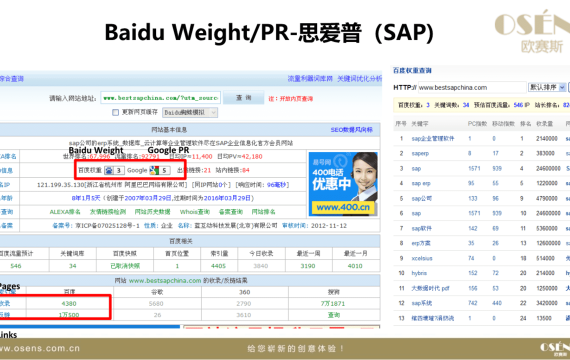570x360 pixels.
Task: Select keyword erp方案
Action: 421,243
